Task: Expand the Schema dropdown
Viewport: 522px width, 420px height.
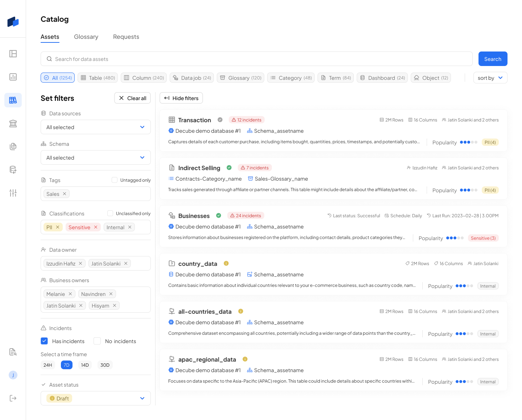Action: click(x=96, y=157)
